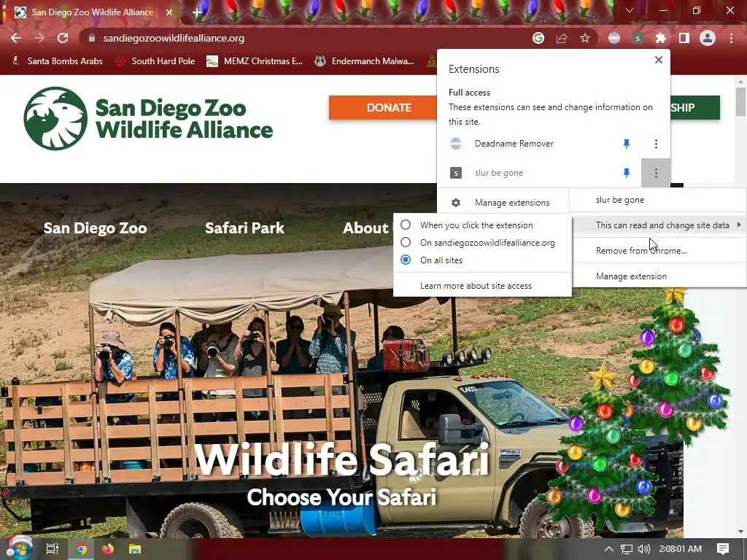Viewport: 747px width, 560px height.
Task: Open the Chrome profile avatar
Action: pos(708,38)
